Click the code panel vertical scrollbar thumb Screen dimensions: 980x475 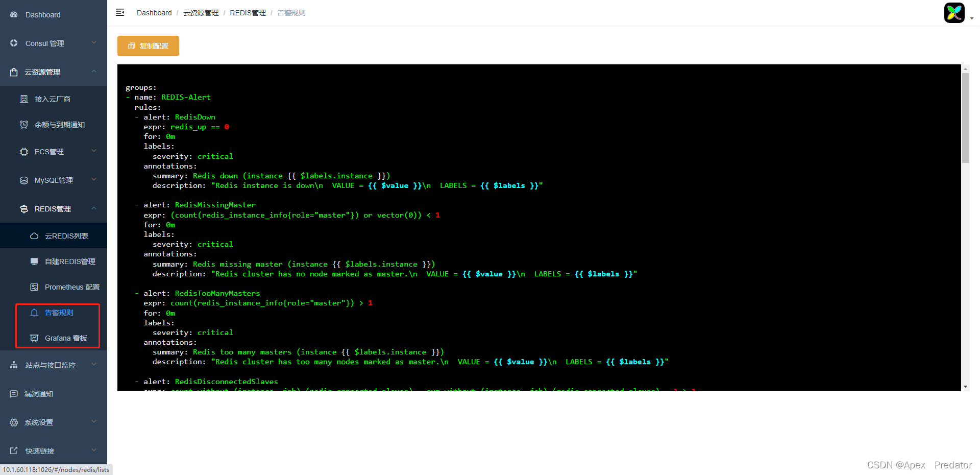(x=965, y=117)
